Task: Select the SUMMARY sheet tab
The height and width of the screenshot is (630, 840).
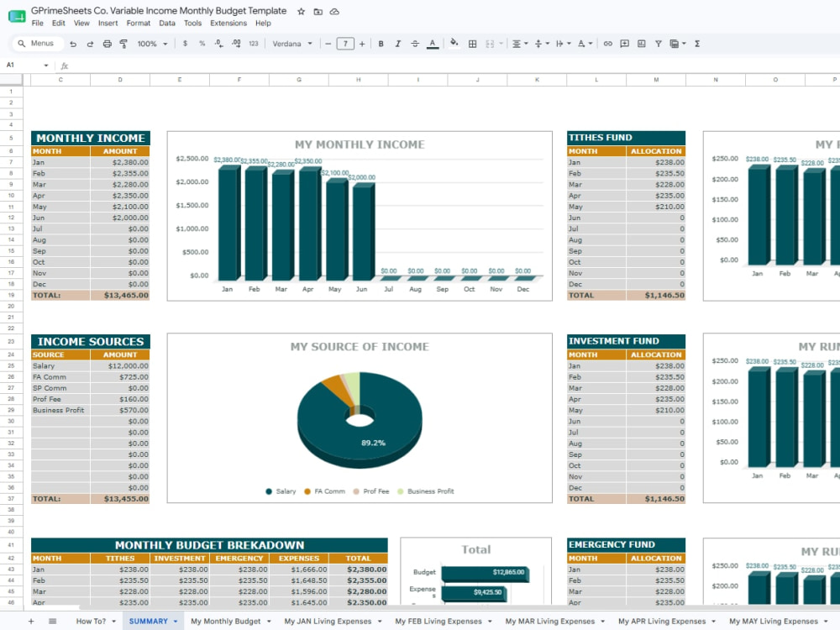Action: (x=149, y=621)
